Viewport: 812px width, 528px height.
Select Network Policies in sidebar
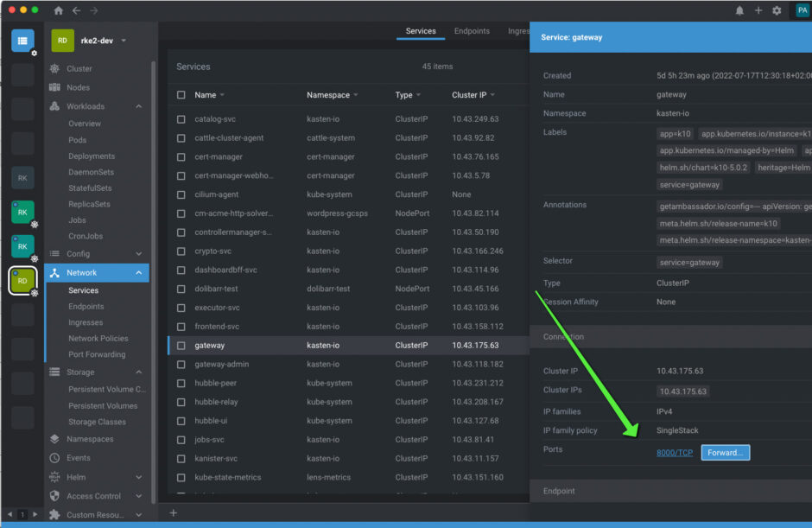98,339
